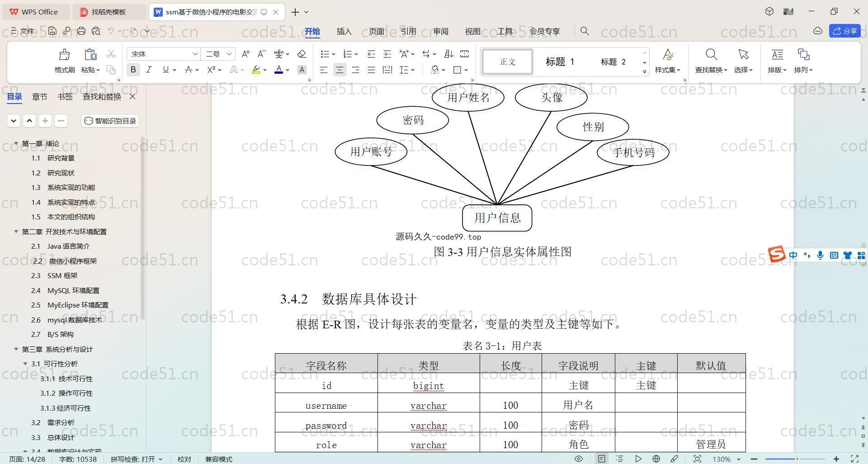Switch to outline view in status bar
The image size is (868, 464).
tap(620, 459)
